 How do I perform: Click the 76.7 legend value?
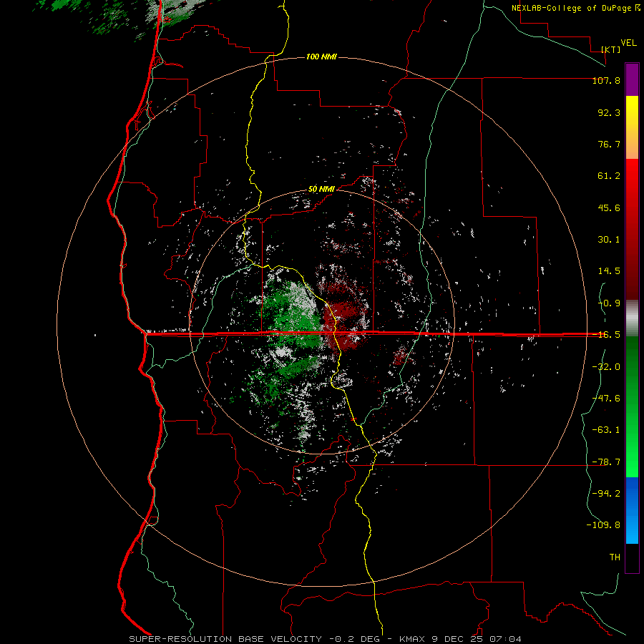point(609,144)
